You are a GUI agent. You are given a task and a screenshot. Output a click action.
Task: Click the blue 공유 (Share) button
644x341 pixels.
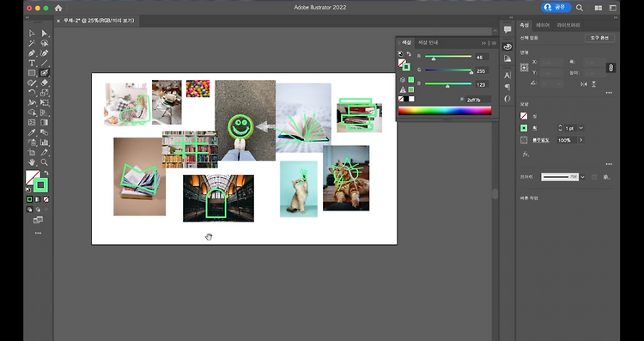coord(556,8)
